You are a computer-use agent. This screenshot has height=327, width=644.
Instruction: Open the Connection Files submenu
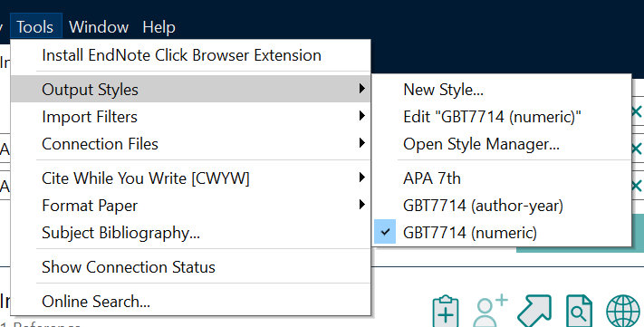190,144
